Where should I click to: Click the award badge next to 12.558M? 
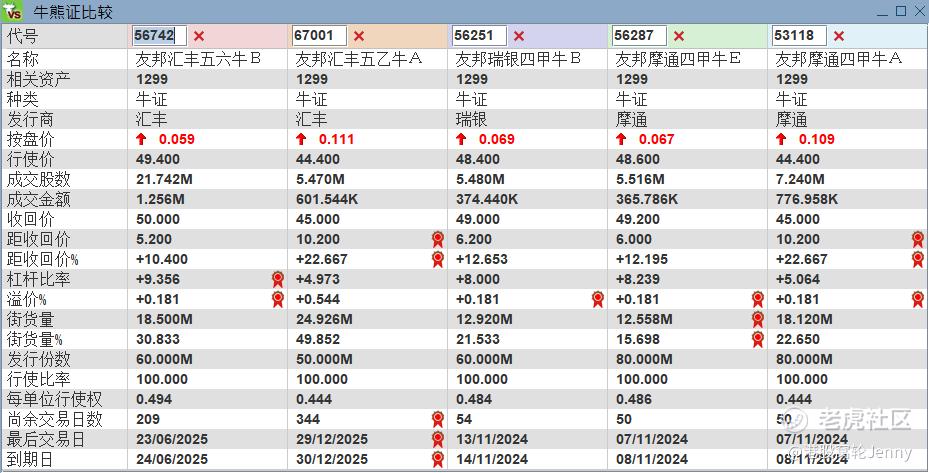click(758, 319)
